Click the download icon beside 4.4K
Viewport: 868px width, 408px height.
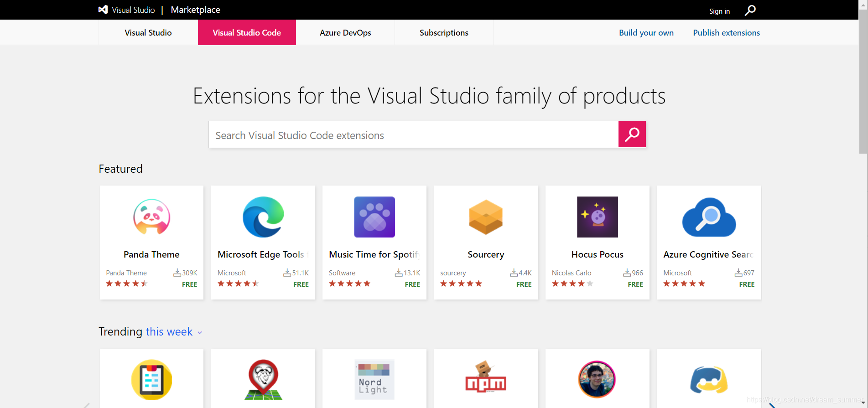coord(514,273)
